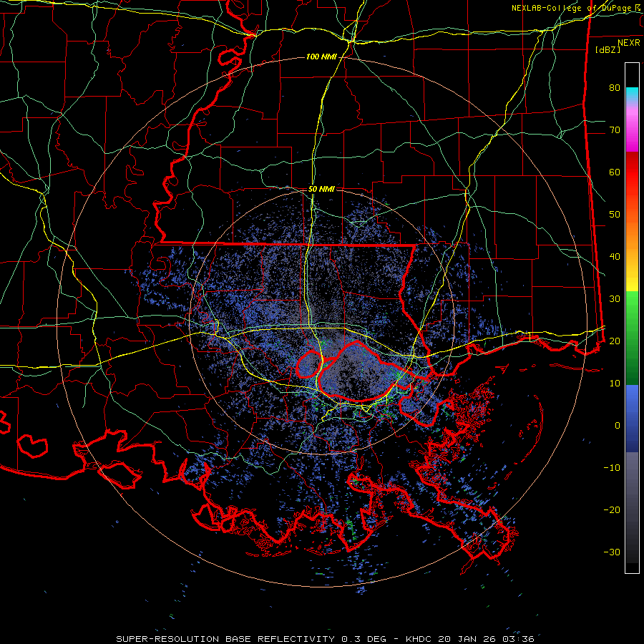644x644 pixels.
Task: Click the 100 NMI range ring label
Action: coord(321,57)
